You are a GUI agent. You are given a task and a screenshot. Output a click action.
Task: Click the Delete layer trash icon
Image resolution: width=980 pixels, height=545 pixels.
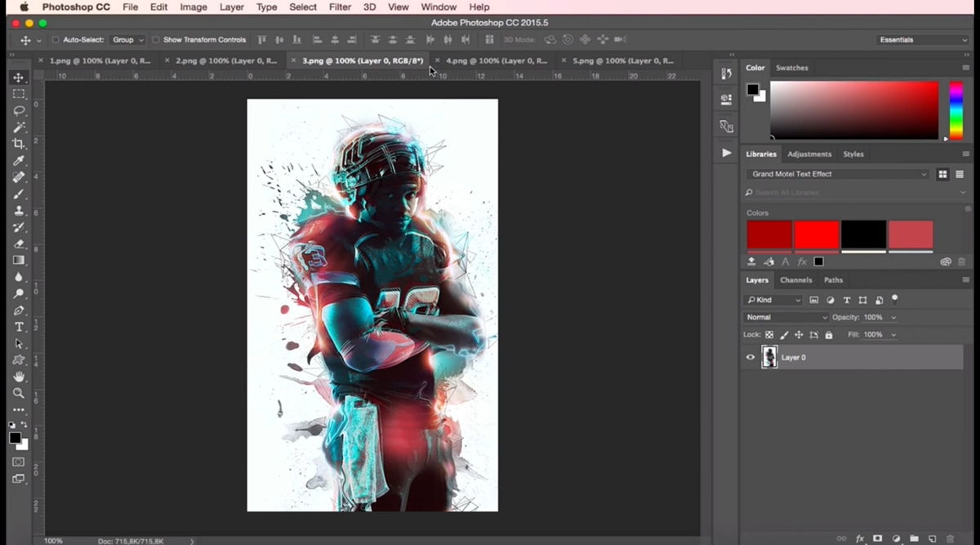pyautogui.click(x=950, y=538)
